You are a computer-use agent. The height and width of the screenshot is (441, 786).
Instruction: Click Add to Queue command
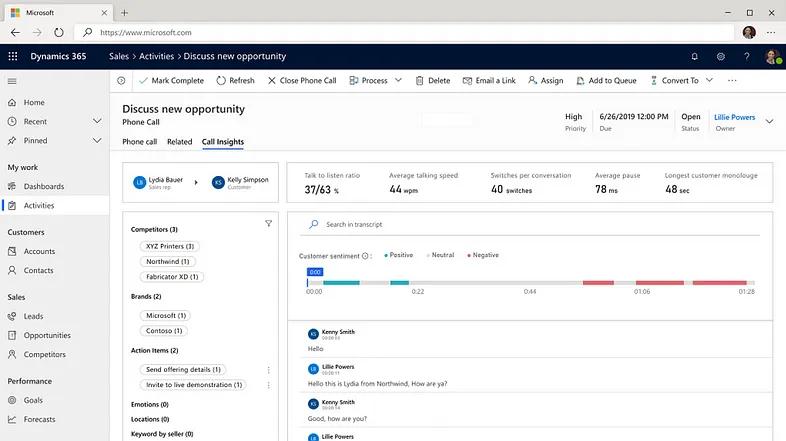pos(606,80)
